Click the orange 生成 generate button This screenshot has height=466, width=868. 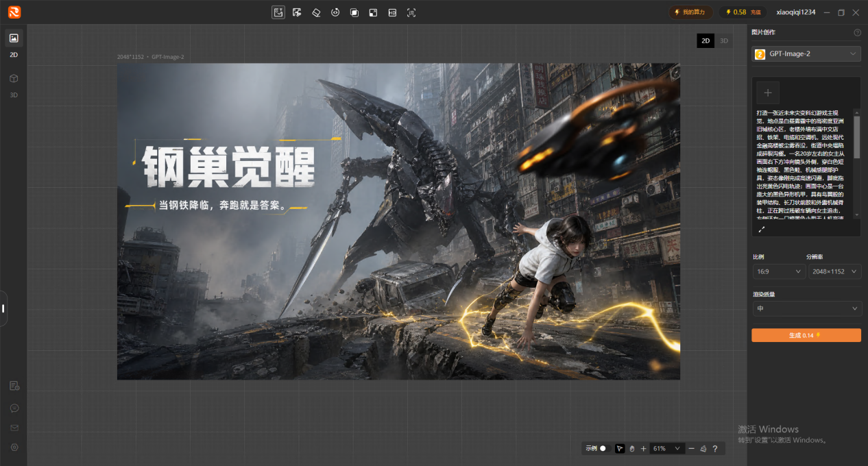[806, 335]
